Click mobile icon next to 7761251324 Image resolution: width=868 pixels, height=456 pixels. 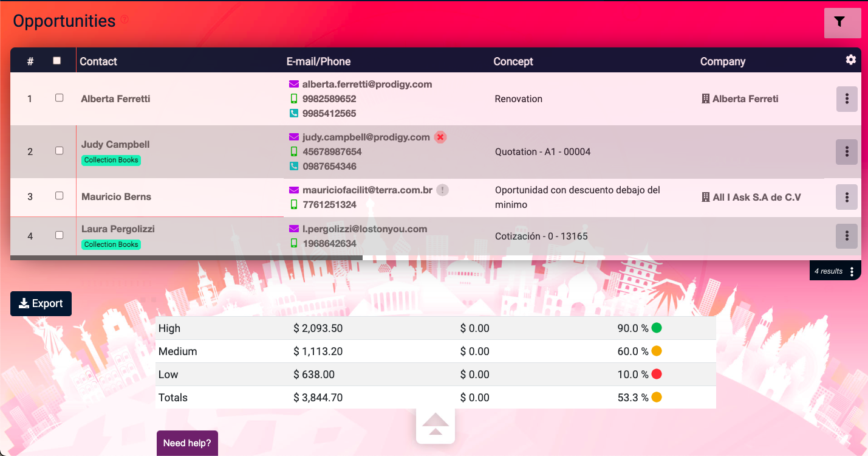click(294, 204)
